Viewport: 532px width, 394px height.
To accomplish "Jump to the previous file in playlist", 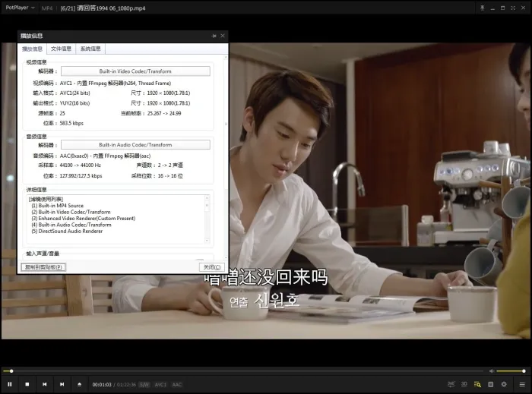I will [x=44, y=384].
